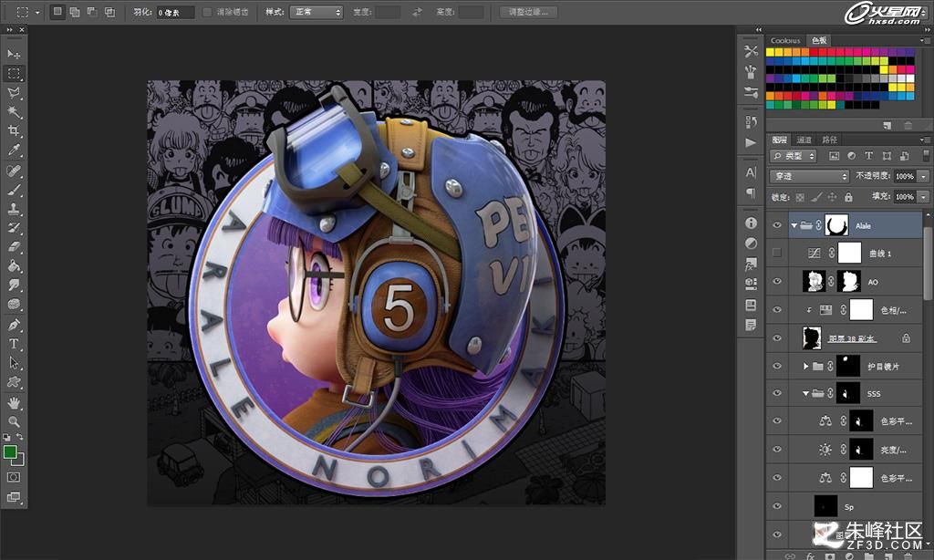Image resolution: width=934 pixels, height=560 pixels.
Task: Select the Type tool
Action: click(x=13, y=344)
